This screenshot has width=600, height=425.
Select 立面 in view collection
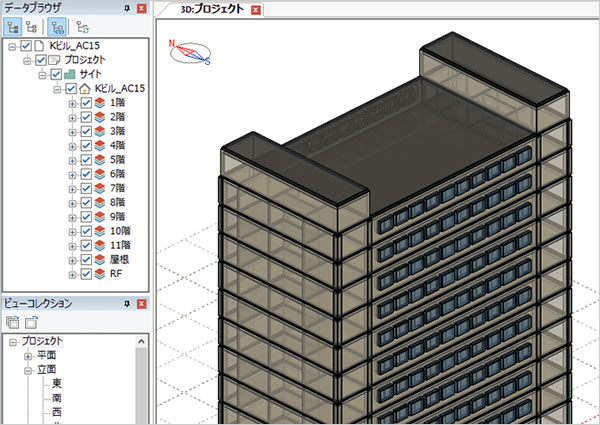(46, 370)
